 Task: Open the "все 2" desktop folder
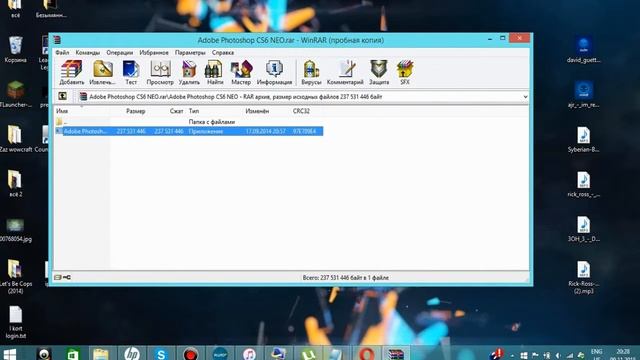16,184
